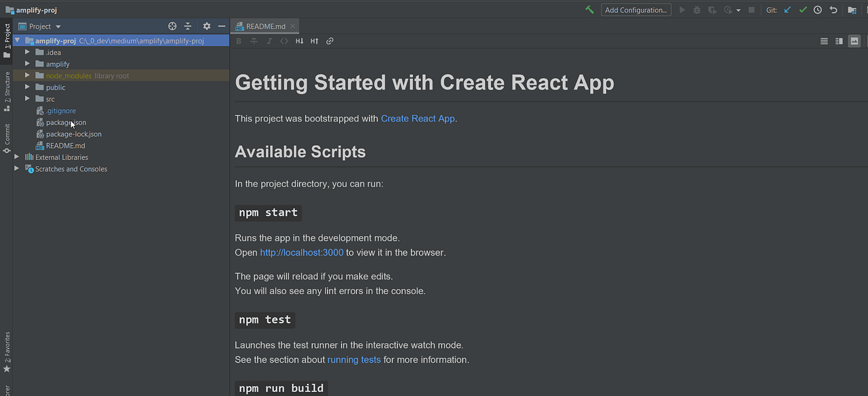The height and width of the screenshot is (396, 868).
Task: Click the Collapse All icon in Project panel
Action: pos(188,26)
